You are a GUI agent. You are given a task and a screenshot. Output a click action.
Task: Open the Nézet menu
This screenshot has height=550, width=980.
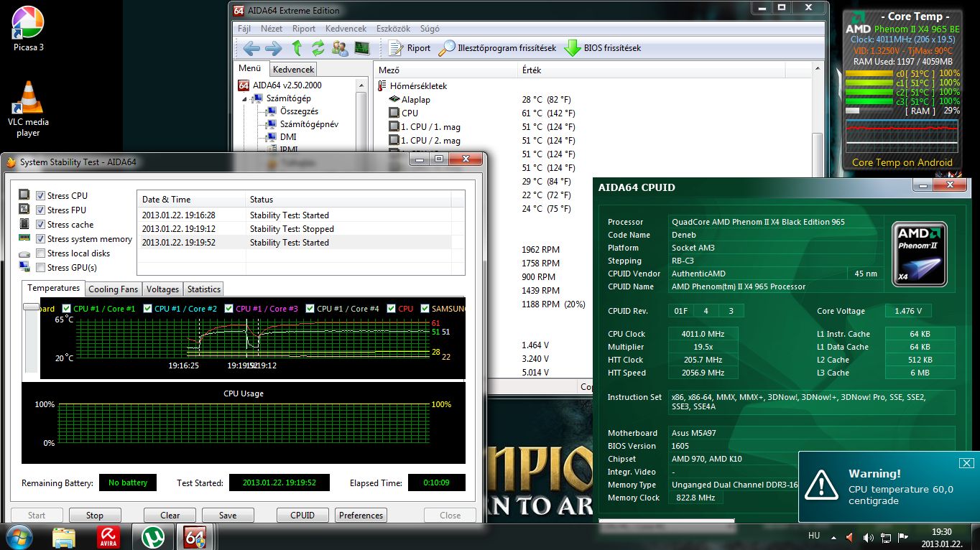coord(272,29)
